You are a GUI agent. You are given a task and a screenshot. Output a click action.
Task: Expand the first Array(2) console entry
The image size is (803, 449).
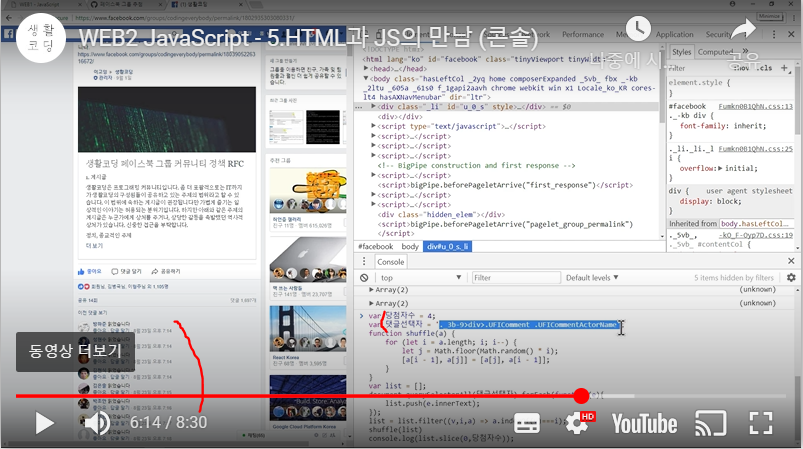371,290
